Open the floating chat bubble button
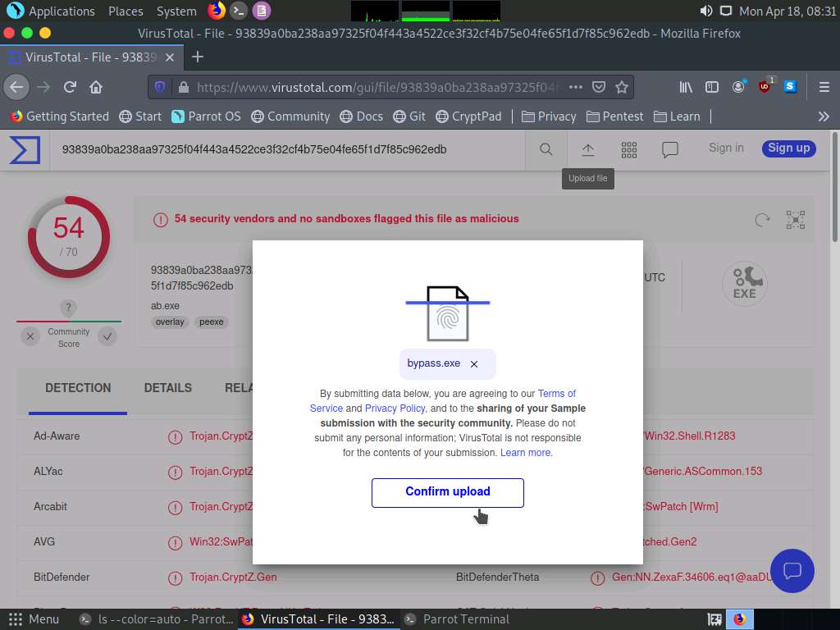The height and width of the screenshot is (630, 840). click(792, 571)
